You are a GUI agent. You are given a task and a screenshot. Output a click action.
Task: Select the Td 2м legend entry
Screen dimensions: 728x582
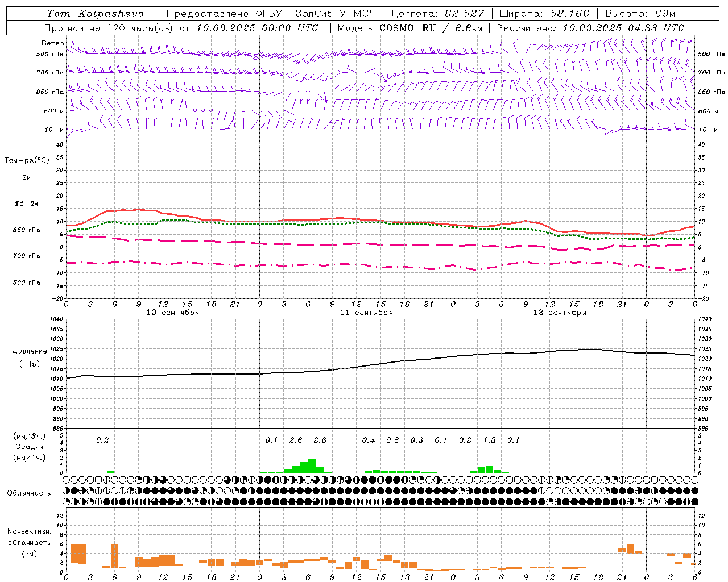click(x=27, y=203)
